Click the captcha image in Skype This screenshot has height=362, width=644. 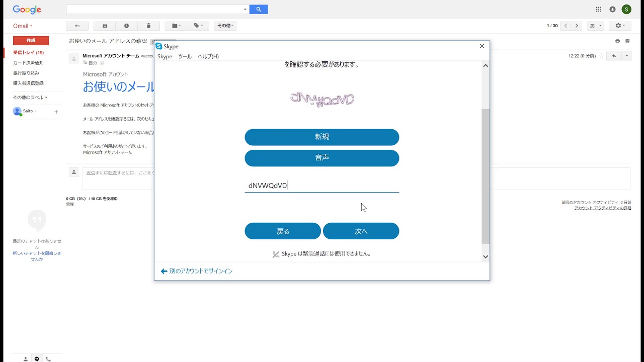(x=322, y=99)
